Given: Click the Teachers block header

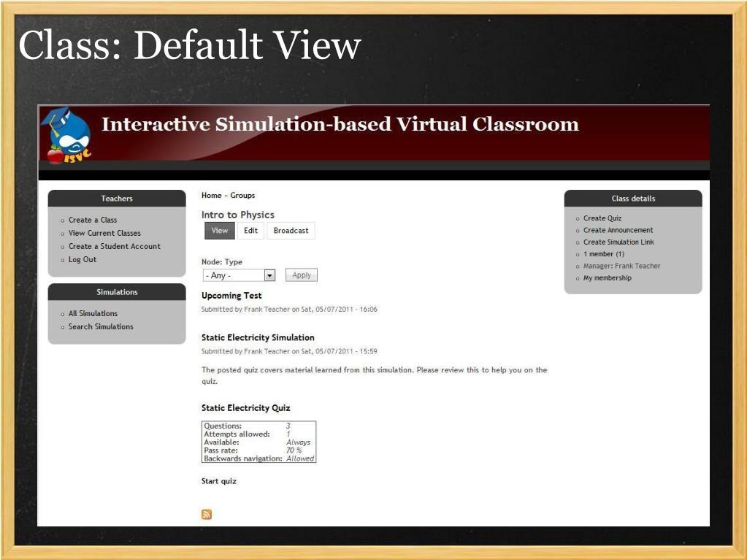Looking at the screenshot, I should point(117,199).
